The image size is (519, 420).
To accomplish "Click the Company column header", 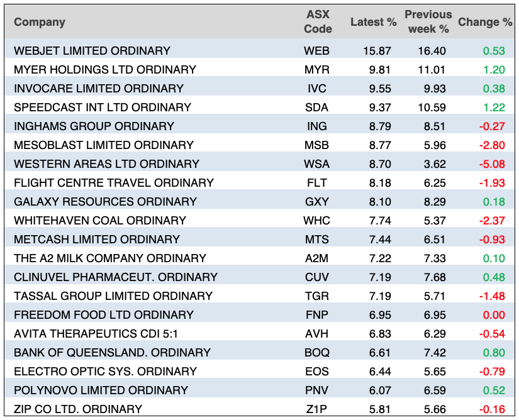I will 40,22.
